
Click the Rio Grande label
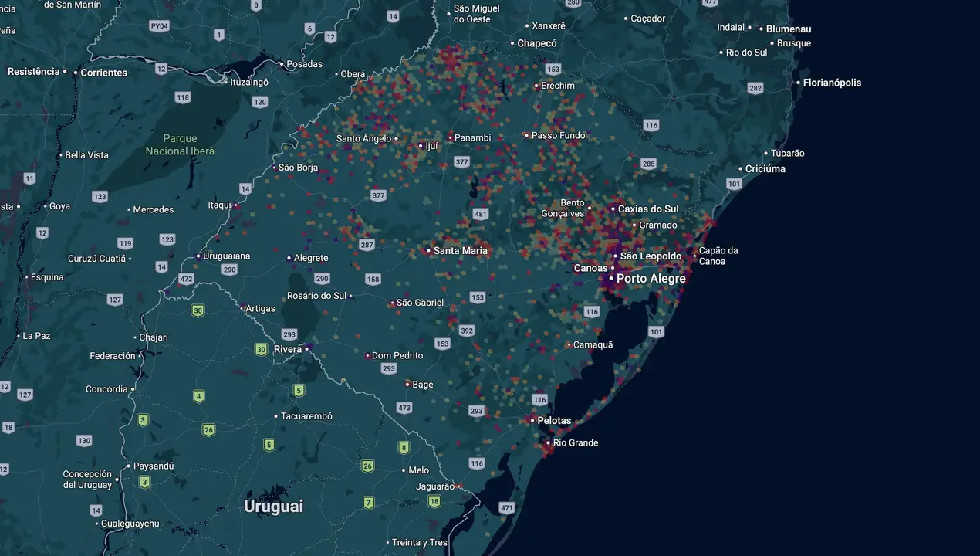(576, 442)
